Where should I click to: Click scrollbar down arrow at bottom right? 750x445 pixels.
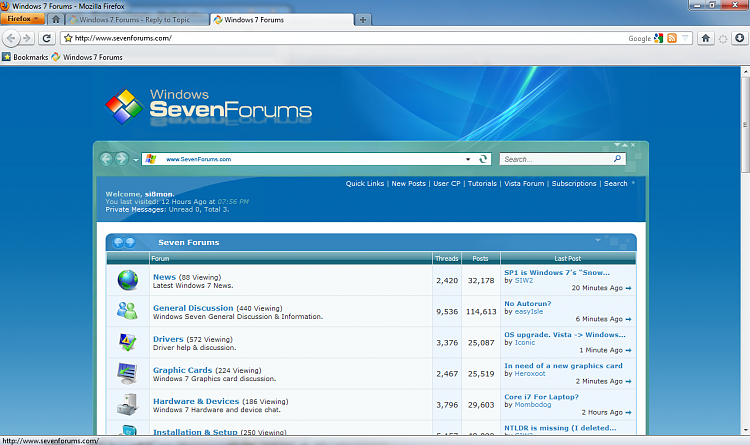tap(745, 430)
